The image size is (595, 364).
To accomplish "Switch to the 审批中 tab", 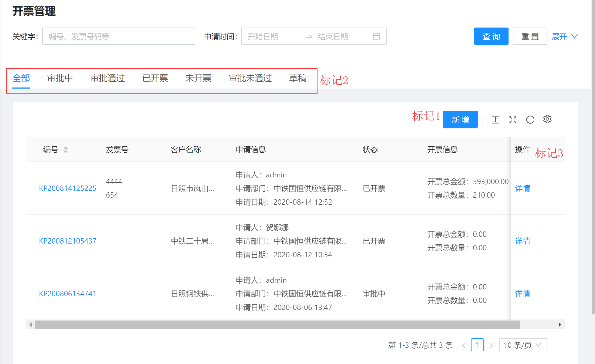I will (x=60, y=78).
